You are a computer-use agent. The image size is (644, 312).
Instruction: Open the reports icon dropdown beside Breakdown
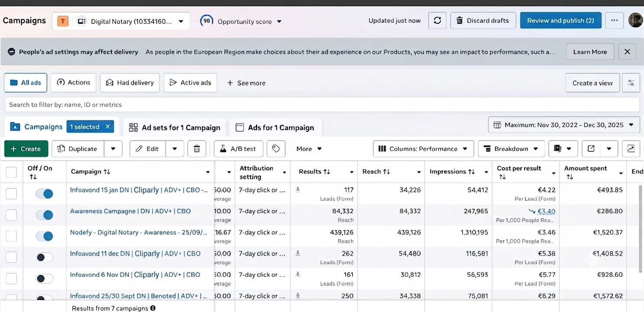click(x=563, y=149)
